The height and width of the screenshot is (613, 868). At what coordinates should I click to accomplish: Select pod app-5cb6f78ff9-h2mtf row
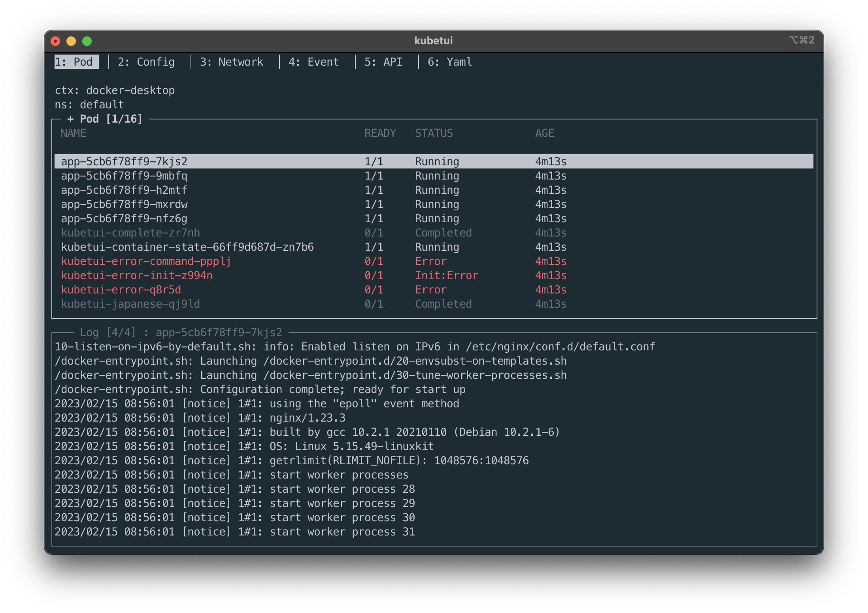[124, 190]
